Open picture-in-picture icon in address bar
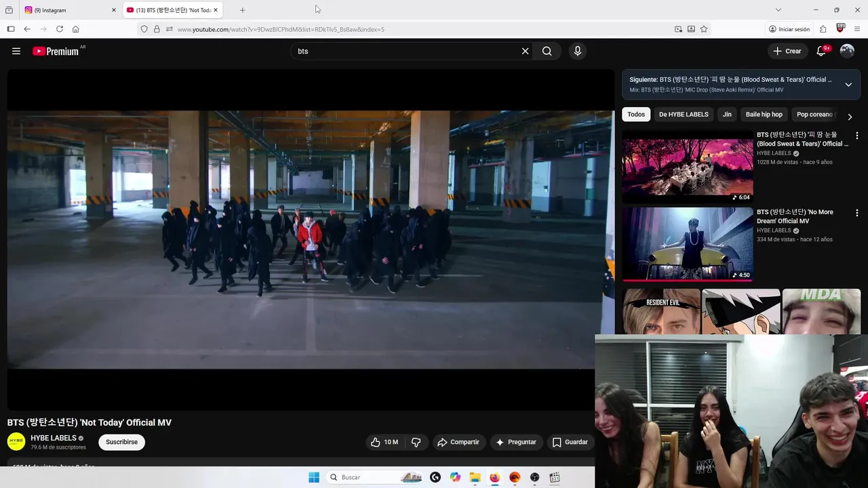Image resolution: width=868 pixels, height=488 pixels. pos(678,29)
